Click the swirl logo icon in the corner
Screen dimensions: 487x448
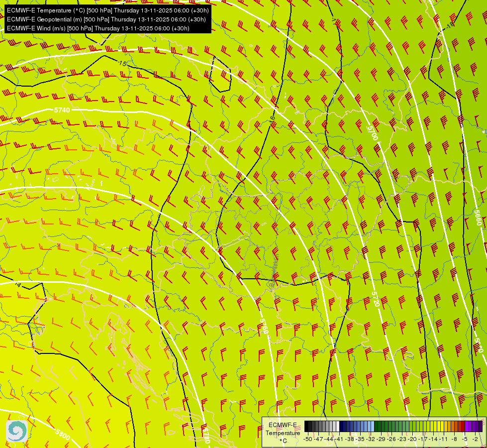(x=16, y=430)
